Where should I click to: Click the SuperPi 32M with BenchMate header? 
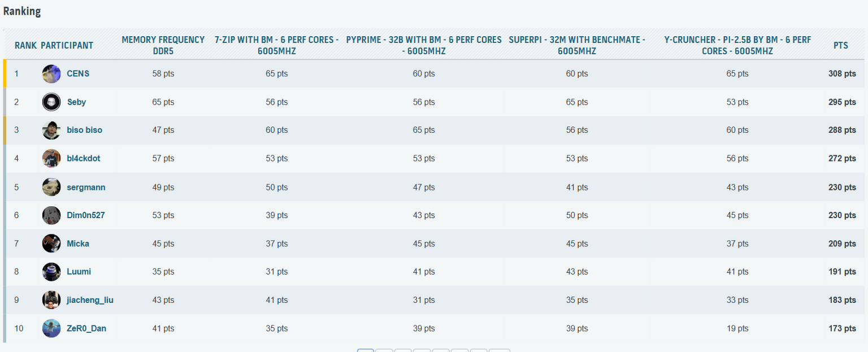576,45
